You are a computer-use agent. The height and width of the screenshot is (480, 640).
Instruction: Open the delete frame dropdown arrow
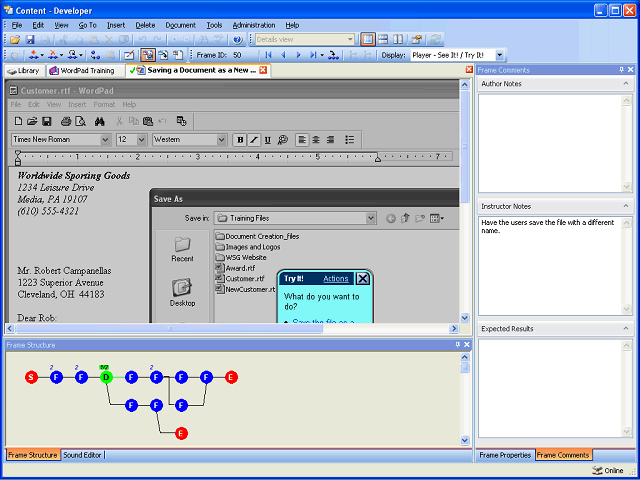click(62, 55)
